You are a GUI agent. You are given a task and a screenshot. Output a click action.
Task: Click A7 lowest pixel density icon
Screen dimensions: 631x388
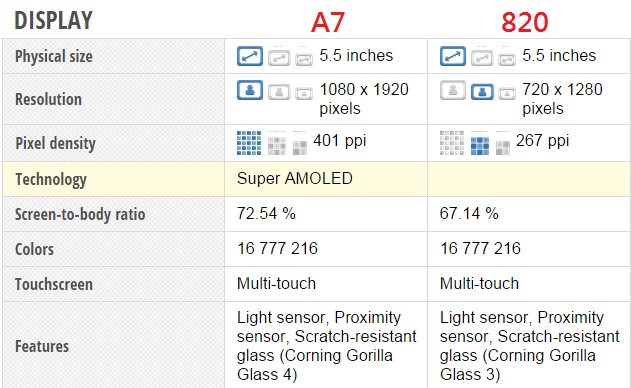pyautogui.click(x=300, y=145)
